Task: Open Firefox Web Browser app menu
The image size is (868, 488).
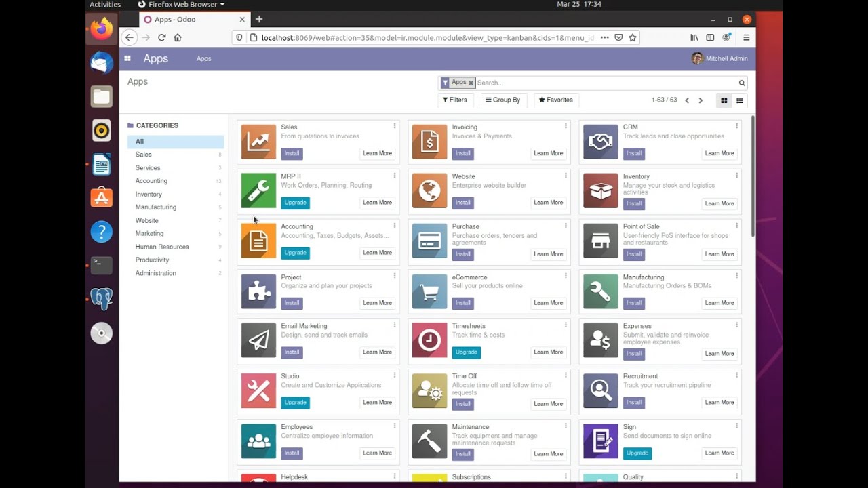Action: 181,5
